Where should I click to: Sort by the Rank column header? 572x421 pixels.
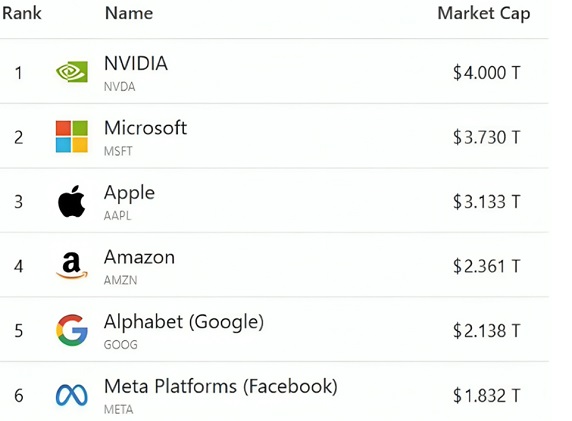click(x=22, y=13)
